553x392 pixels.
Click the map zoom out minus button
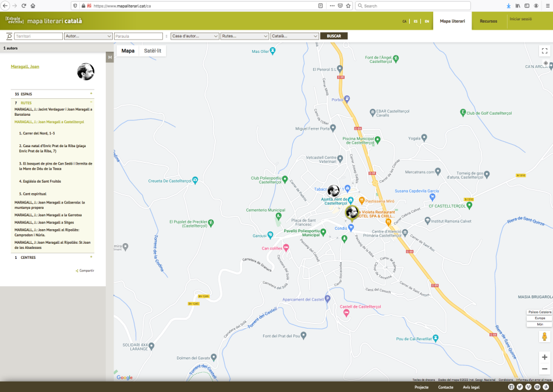coord(544,369)
